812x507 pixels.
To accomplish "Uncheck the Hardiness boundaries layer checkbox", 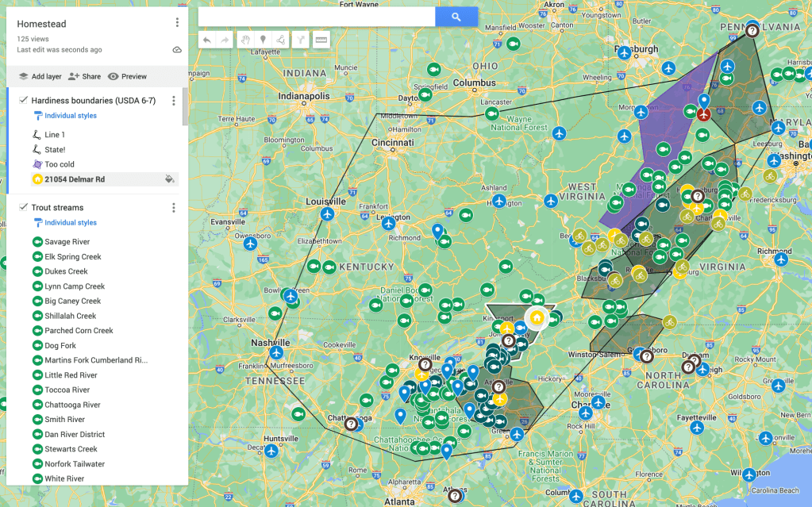I will pyautogui.click(x=23, y=101).
